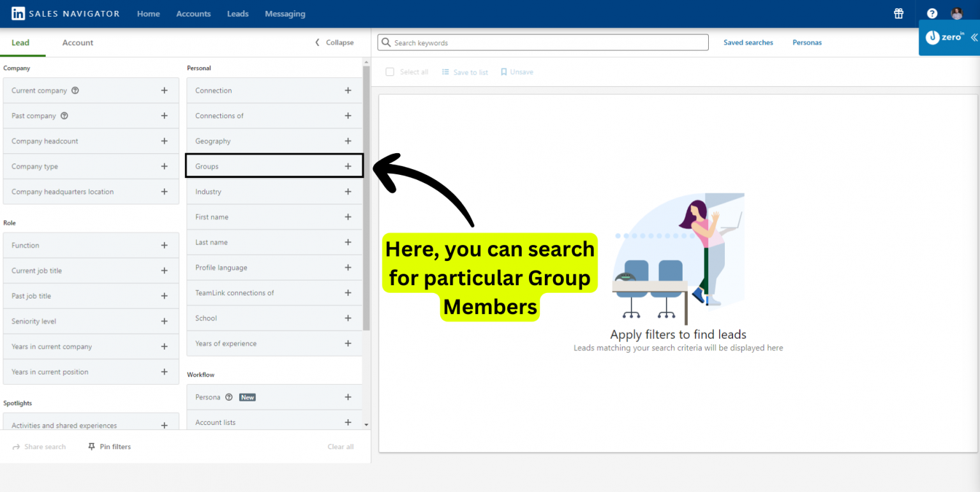Switch to the Account tab
This screenshot has width=980, height=492.
click(x=77, y=42)
